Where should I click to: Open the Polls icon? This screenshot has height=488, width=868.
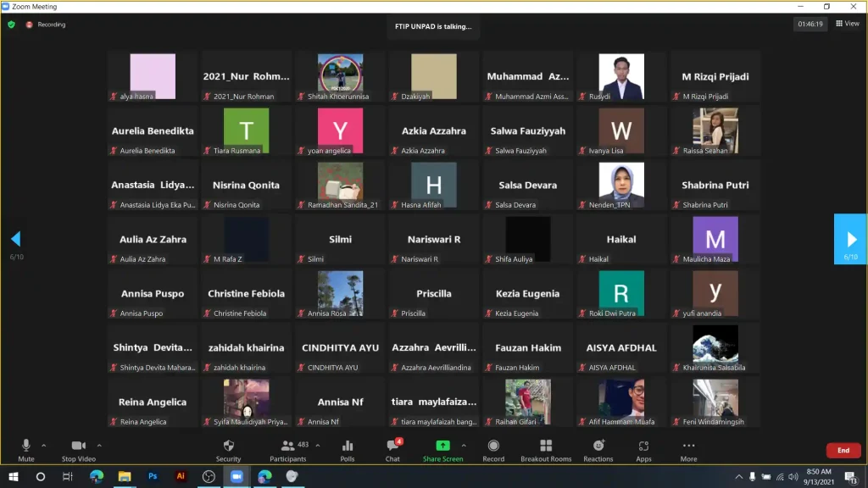pos(347,450)
